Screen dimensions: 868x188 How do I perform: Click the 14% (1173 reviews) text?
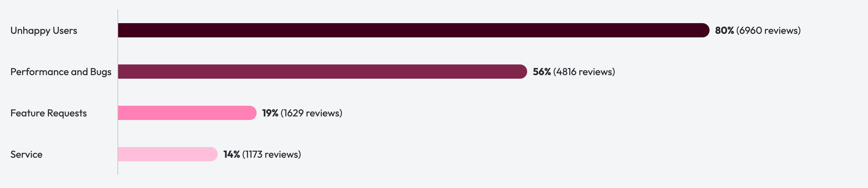[x=262, y=155]
